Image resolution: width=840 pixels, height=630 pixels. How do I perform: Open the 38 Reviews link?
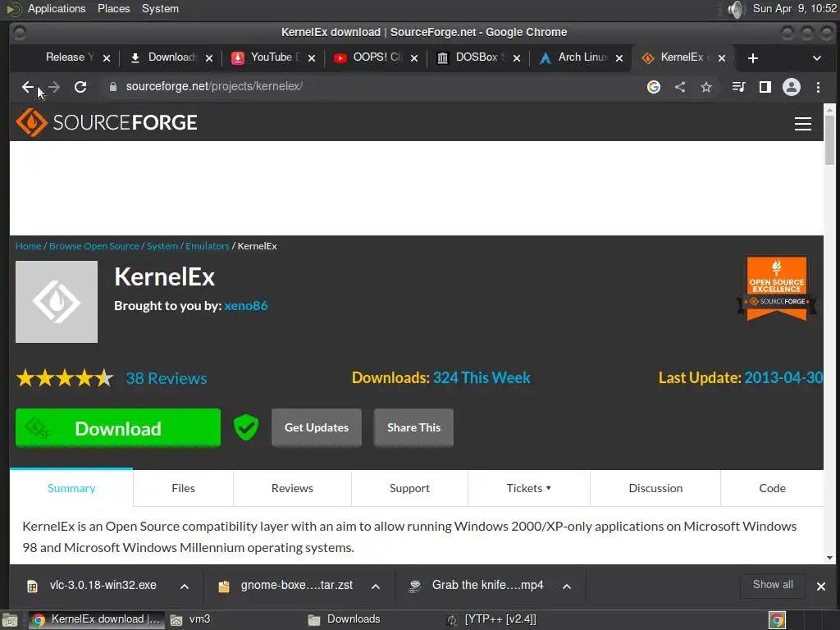tap(166, 378)
